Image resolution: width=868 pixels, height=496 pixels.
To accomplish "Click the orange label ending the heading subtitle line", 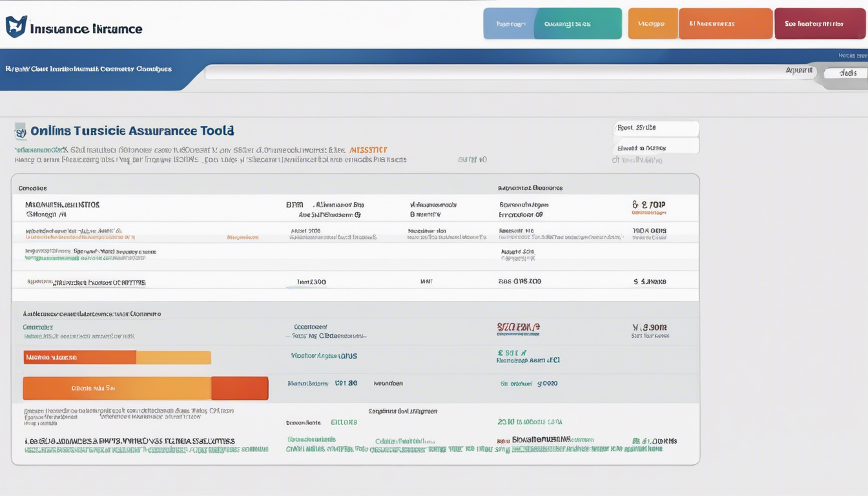I will pos(367,149).
